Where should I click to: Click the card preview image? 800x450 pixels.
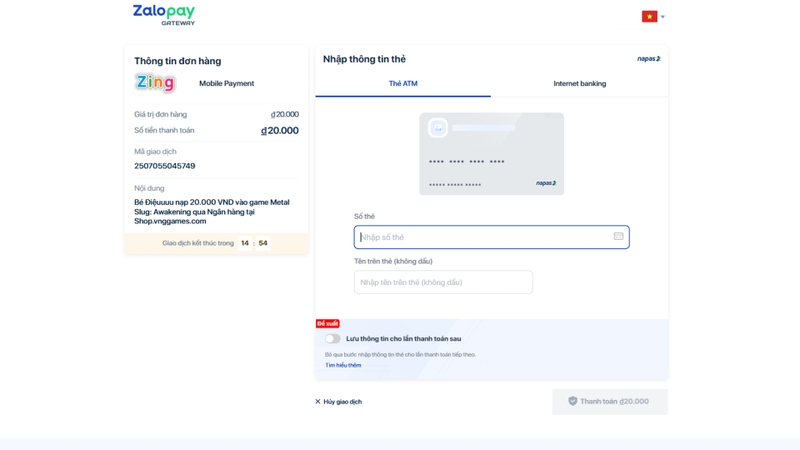point(491,154)
